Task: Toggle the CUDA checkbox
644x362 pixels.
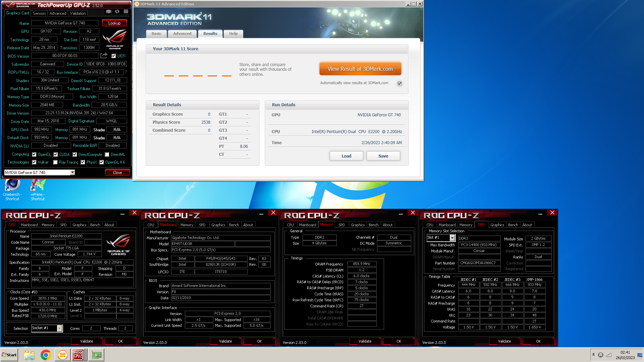Action: tap(56, 155)
